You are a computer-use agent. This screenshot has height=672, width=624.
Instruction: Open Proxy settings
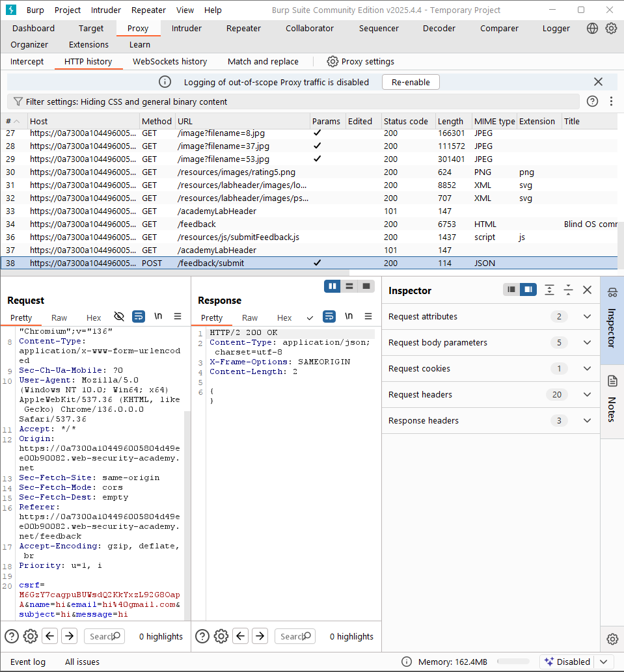[360, 61]
